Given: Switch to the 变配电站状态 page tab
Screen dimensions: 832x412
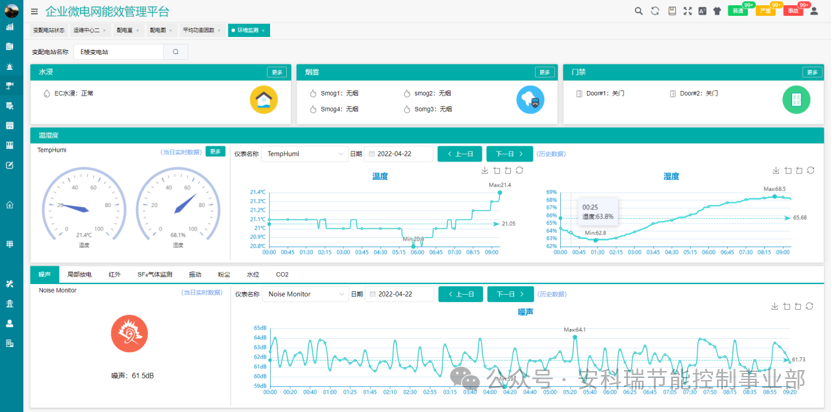Looking at the screenshot, I should click(49, 31).
